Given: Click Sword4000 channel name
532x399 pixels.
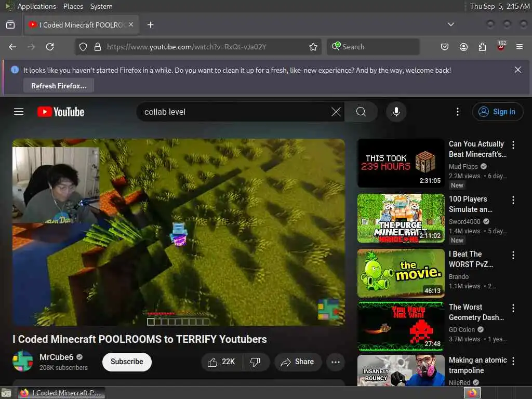Looking at the screenshot, I should tap(464, 221).
